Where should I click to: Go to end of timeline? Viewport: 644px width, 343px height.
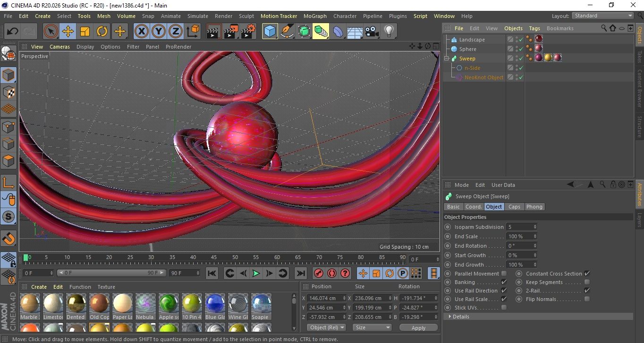(300, 273)
